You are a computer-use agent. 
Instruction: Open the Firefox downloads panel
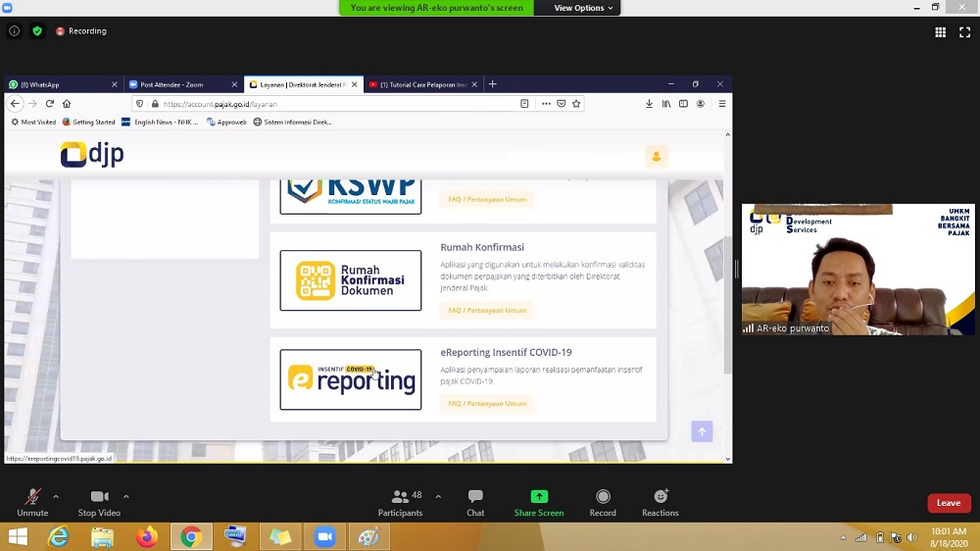pos(650,104)
